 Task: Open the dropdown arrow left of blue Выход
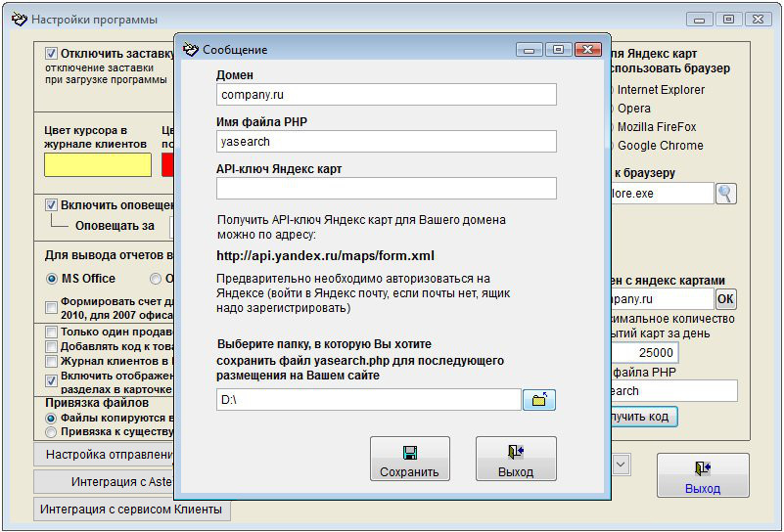(x=621, y=465)
